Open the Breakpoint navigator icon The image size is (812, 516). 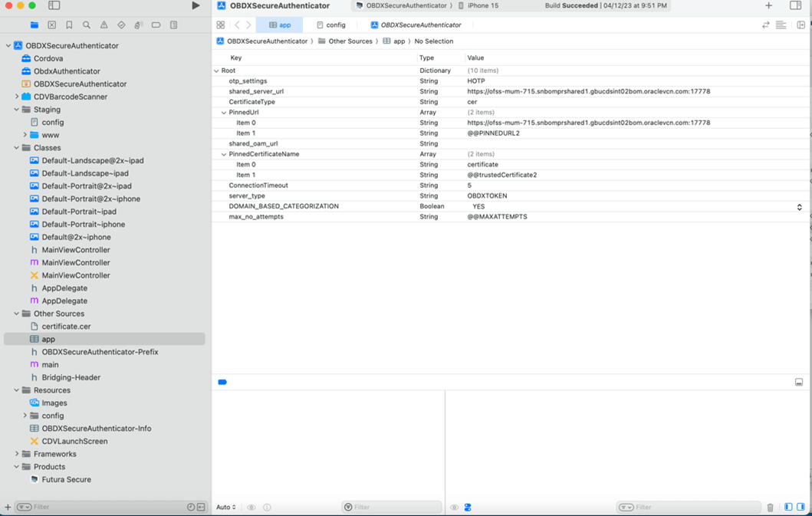point(156,25)
